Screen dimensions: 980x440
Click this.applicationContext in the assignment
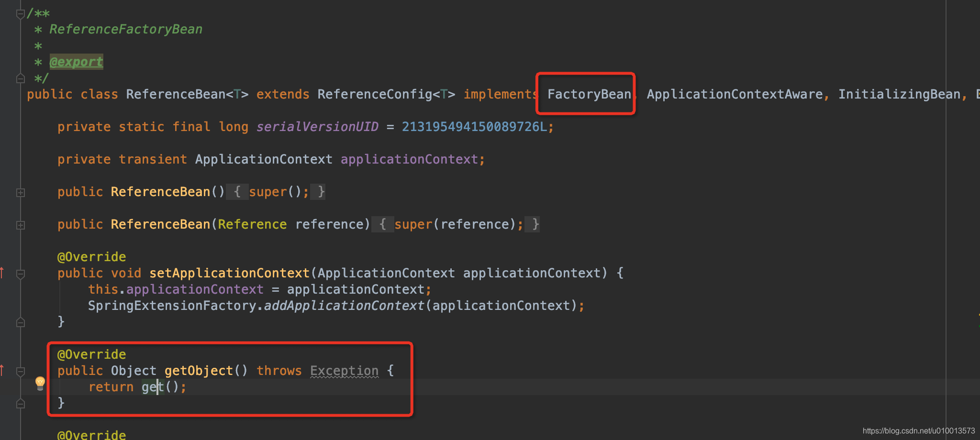click(x=176, y=289)
